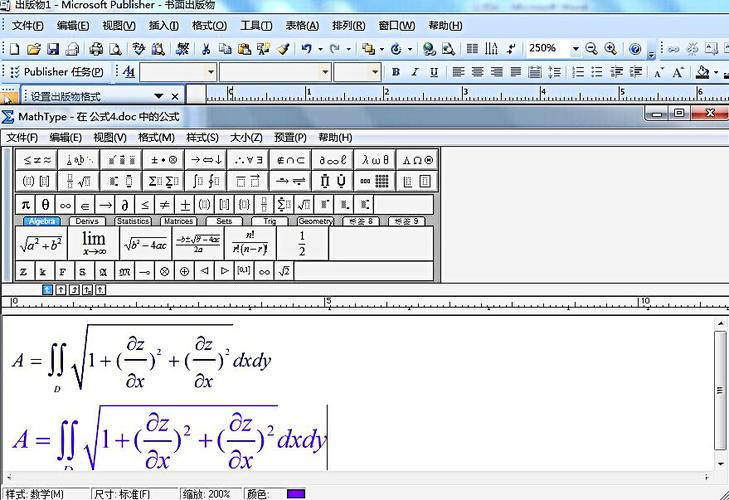The width and height of the screenshot is (729, 500).
Task: Click the Format Painter brush icon
Action: (283, 49)
